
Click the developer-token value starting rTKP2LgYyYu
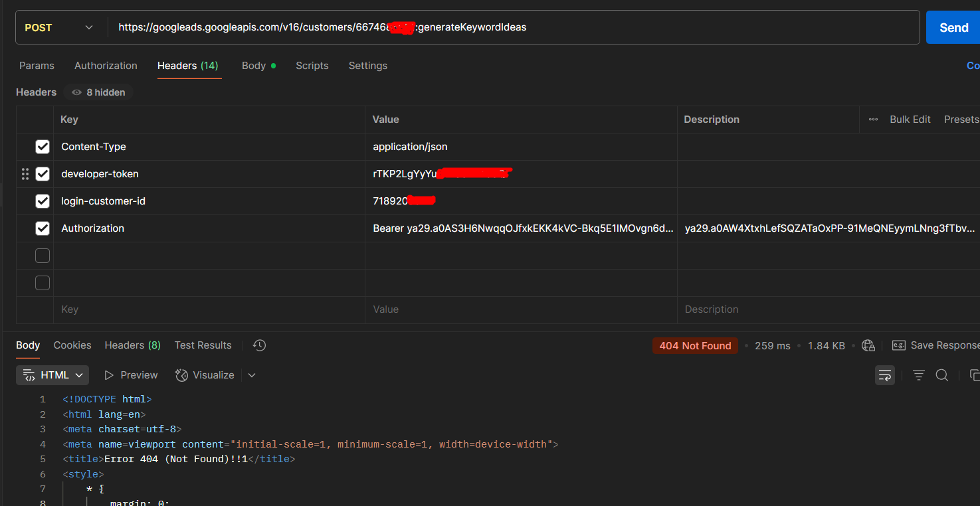click(x=521, y=174)
